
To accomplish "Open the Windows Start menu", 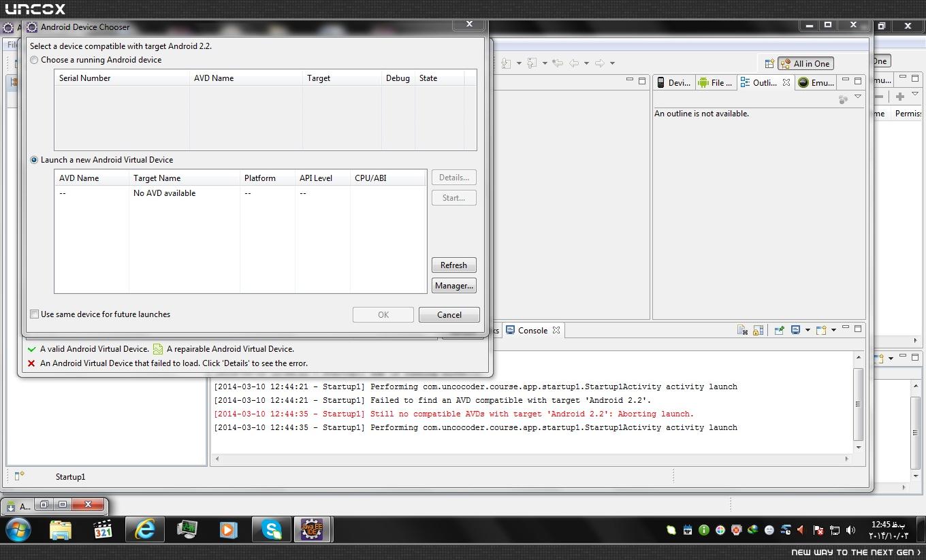I will click(18, 529).
